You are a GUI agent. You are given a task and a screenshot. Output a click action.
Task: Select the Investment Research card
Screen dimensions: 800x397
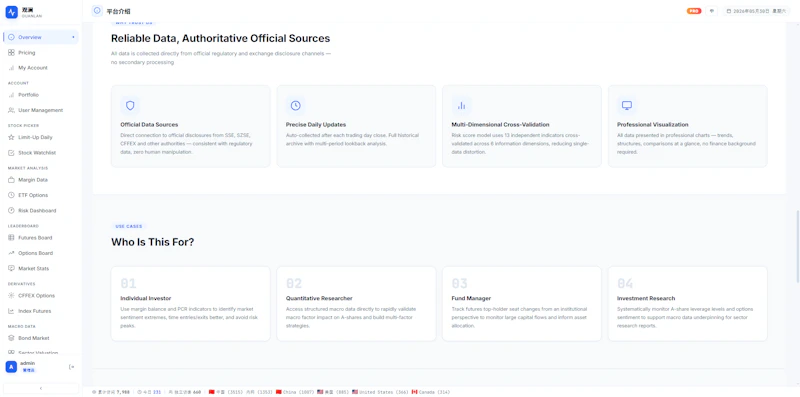click(687, 304)
